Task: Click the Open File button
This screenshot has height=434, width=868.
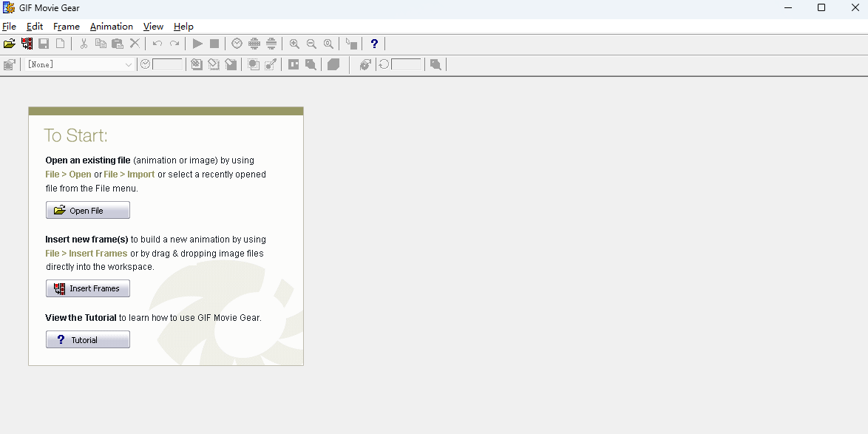Action: [88, 211]
